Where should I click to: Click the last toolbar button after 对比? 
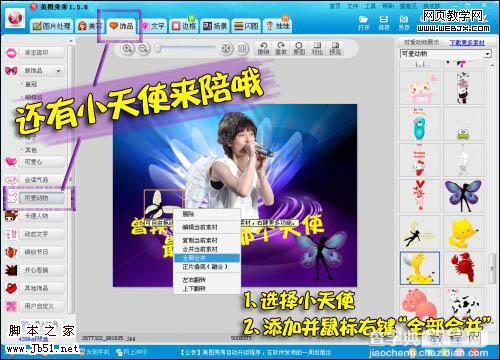[335, 49]
